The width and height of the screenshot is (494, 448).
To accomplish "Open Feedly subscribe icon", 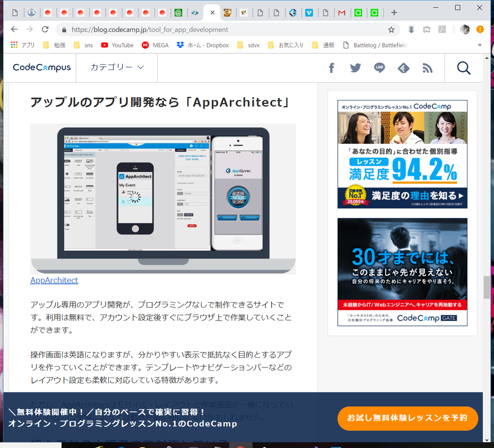I will tap(404, 68).
